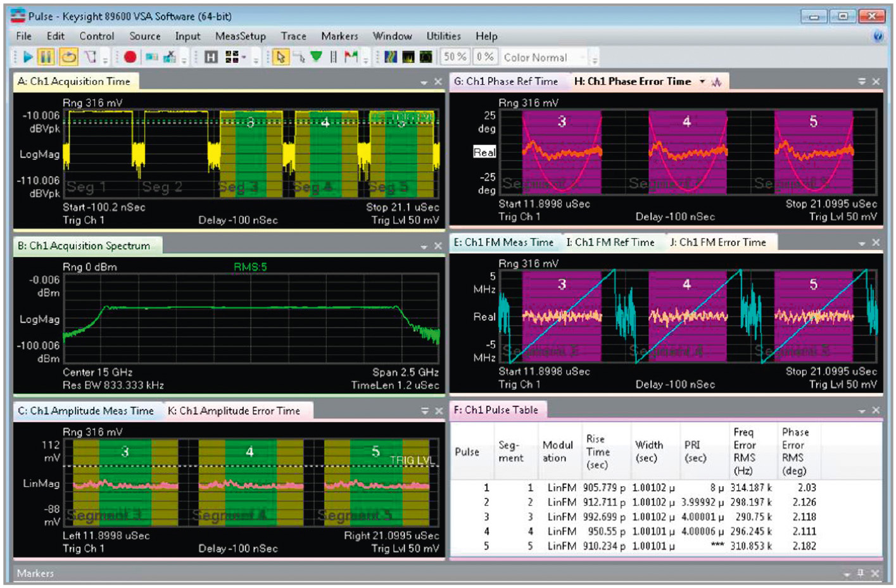The width and height of the screenshot is (896, 588).
Task: Click the spectrogram display icon
Action: [x=391, y=58]
